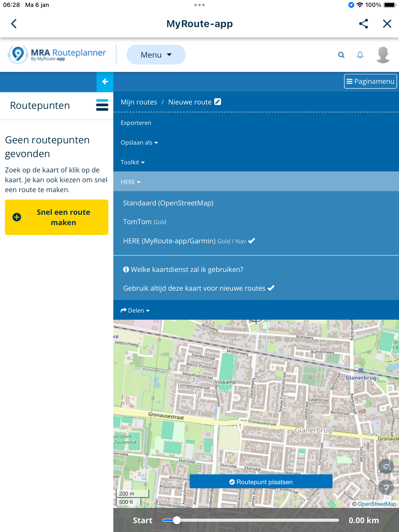Open OpenStreetMap attribution link
The image size is (399, 532).
tap(377, 504)
